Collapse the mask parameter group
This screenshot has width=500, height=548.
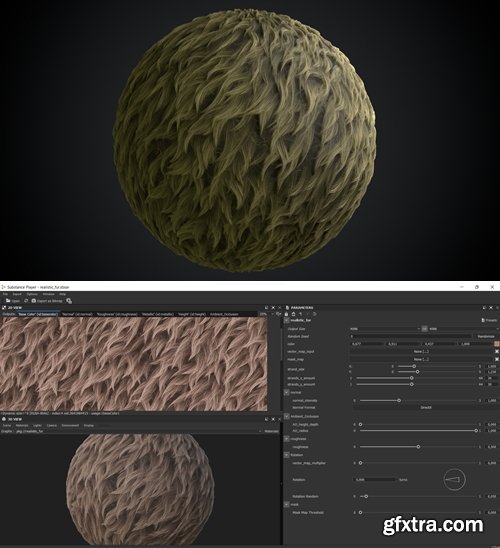(287, 504)
